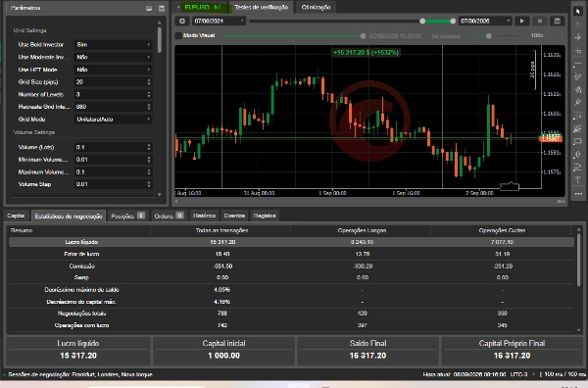Open the Histórico tab
588x388 pixels.
[205, 216]
